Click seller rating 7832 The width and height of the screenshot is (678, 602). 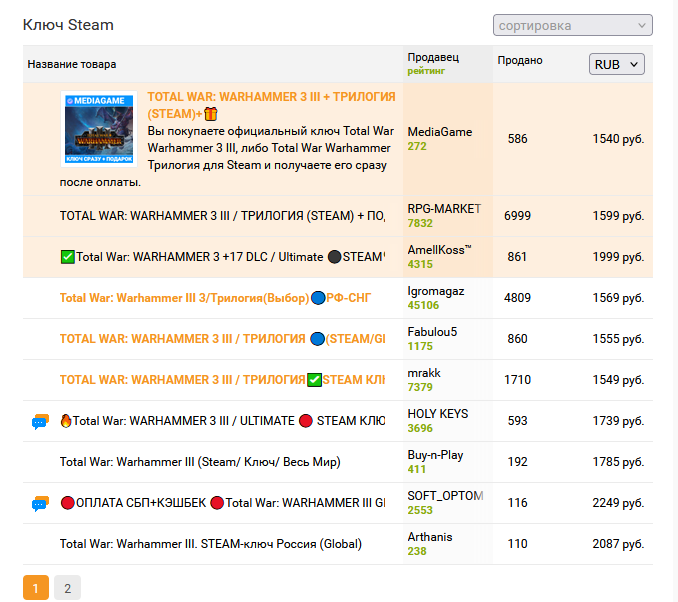(420, 223)
